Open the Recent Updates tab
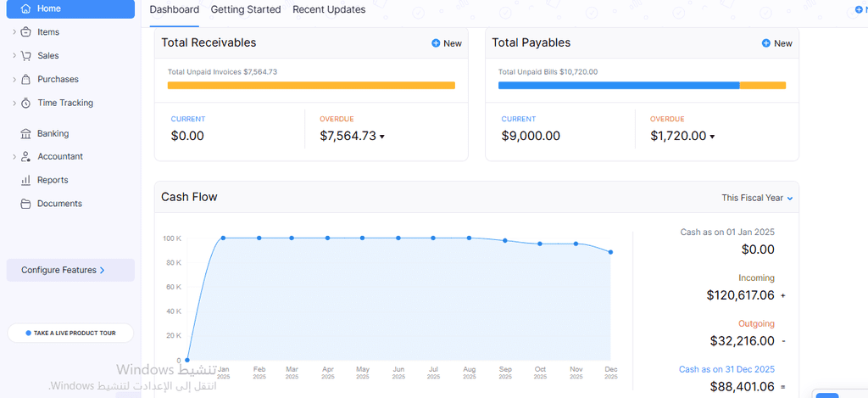 (x=329, y=10)
